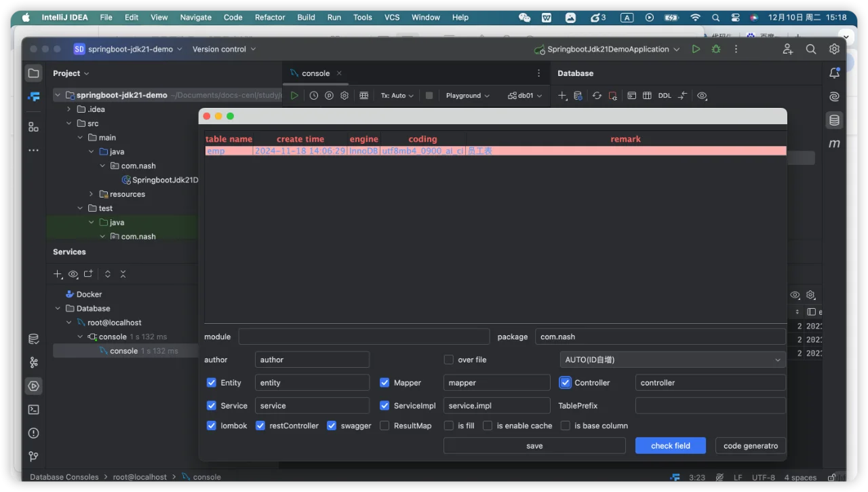
Task: Focus the package field containing com.nash
Action: point(660,337)
